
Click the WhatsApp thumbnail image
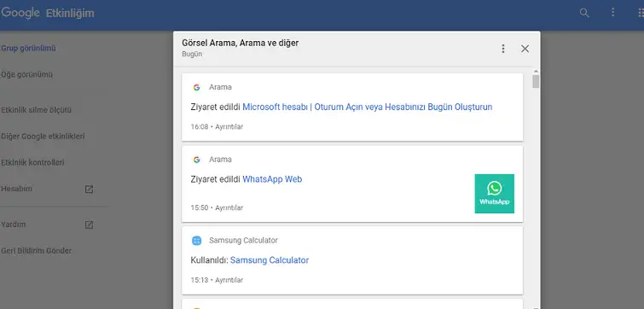[x=495, y=194]
